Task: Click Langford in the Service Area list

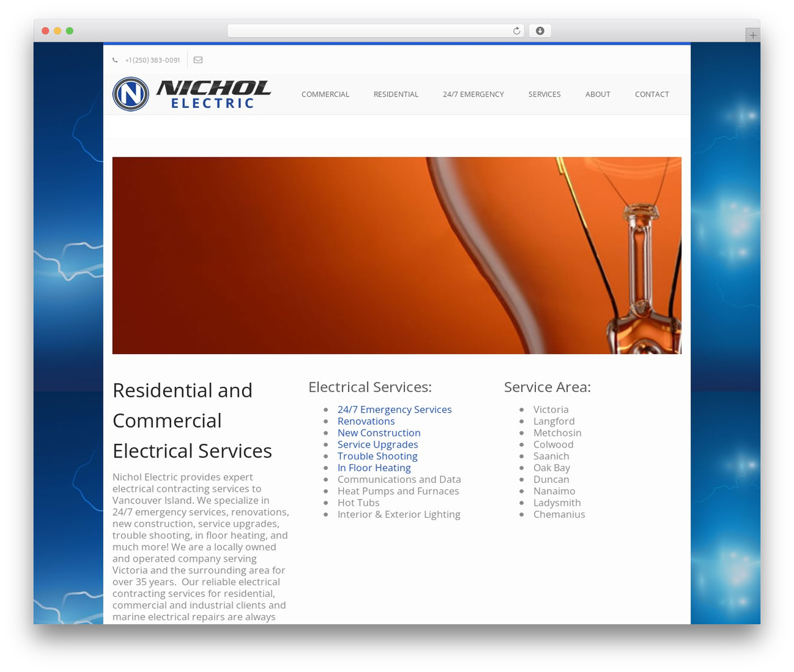Action: (x=554, y=422)
